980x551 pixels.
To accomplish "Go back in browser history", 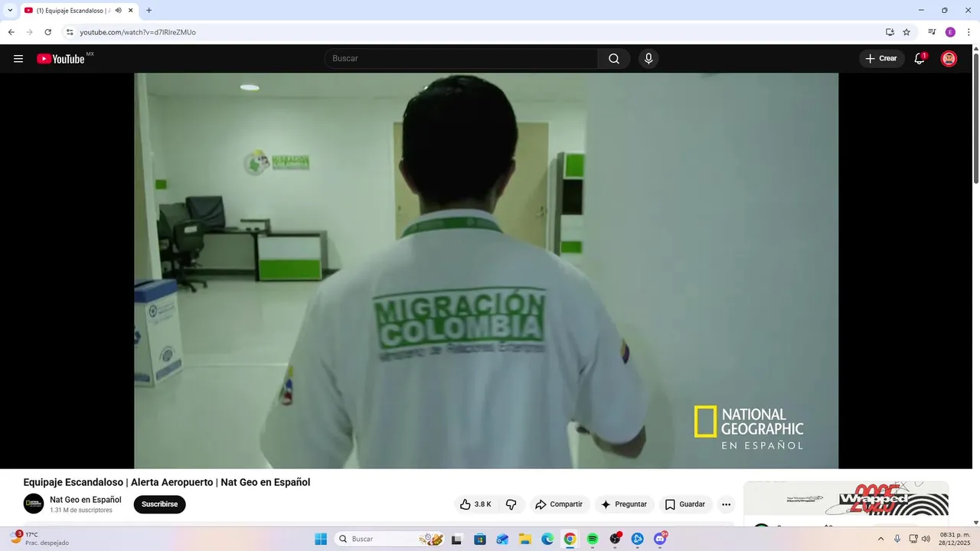I will click(x=11, y=32).
